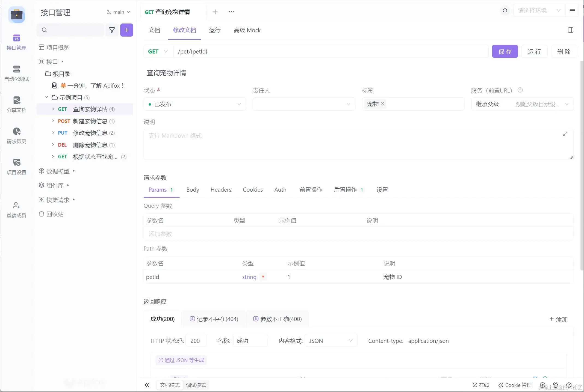Click the purple plus add button

[x=127, y=30]
